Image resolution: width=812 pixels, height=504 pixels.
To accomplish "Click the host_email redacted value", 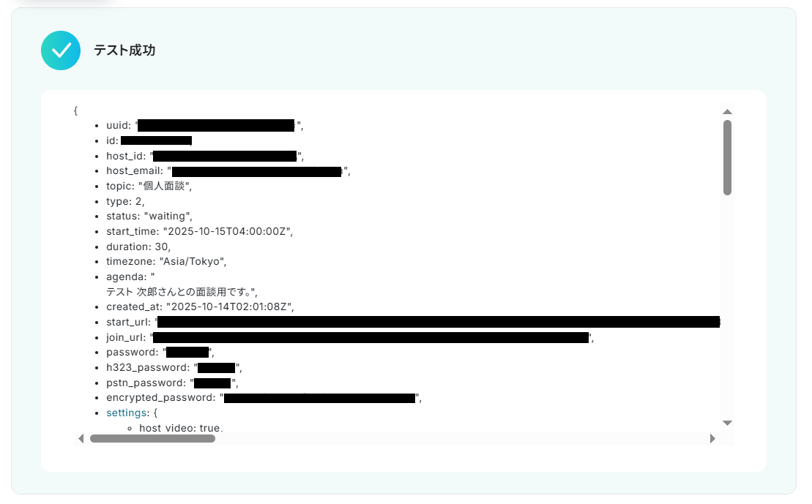I will [x=256, y=171].
